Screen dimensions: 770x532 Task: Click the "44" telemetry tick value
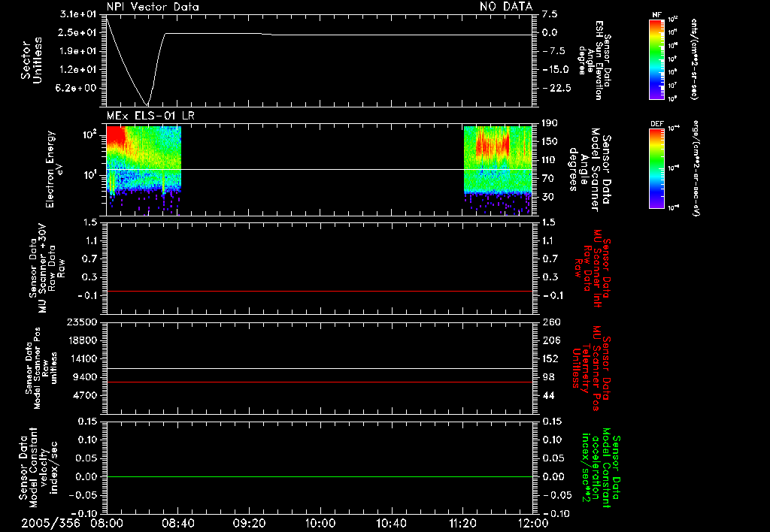(x=548, y=395)
